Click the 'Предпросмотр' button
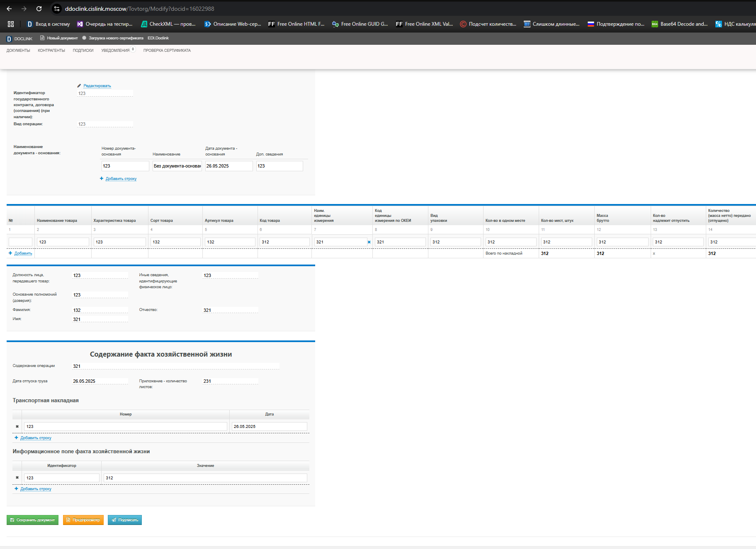The image size is (756, 549). click(83, 520)
